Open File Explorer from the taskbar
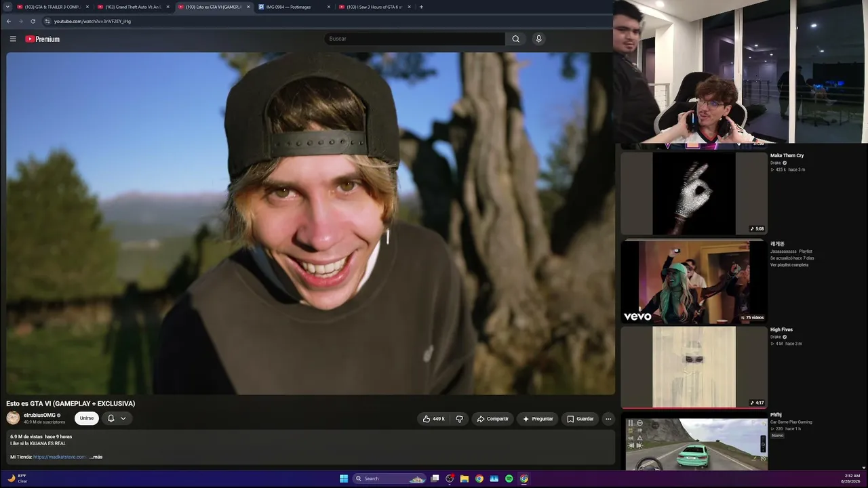 [x=465, y=479]
